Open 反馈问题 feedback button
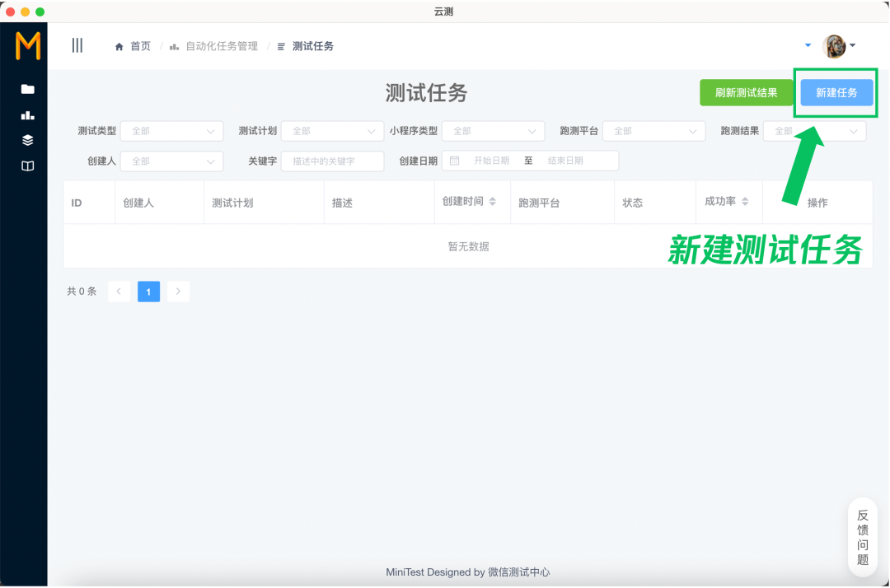 point(863,537)
